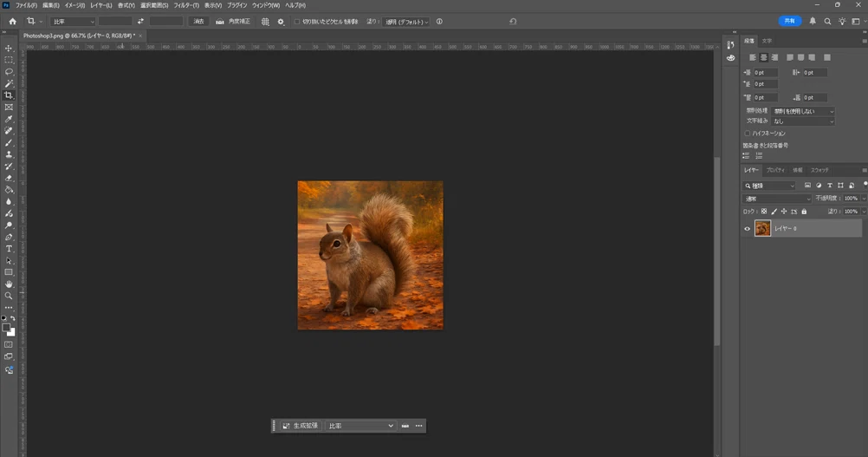868x457 pixels.
Task: Select the Spot Healing Brush tool
Action: click(x=9, y=131)
